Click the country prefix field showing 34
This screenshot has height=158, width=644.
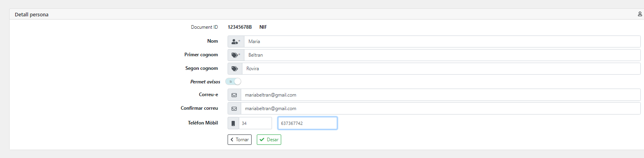click(256, 123)
